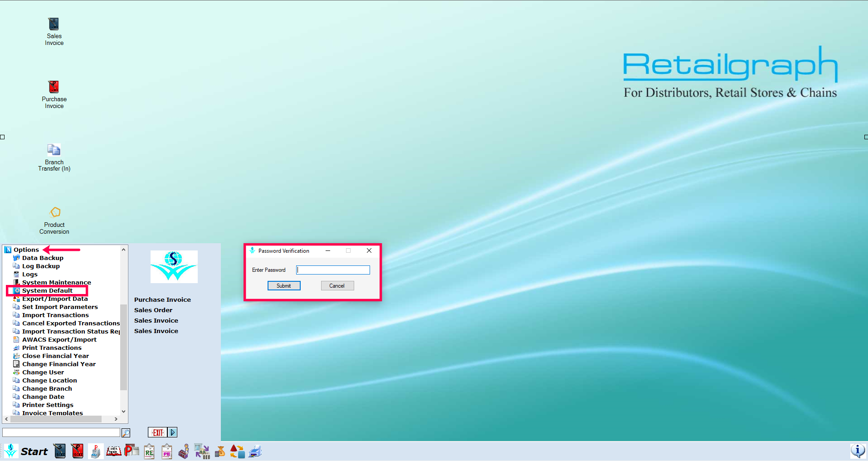This screenshot has width=868, height=461.
Task: Open Purchase Invoice from the recent list
Action: [x=162, y=299]
